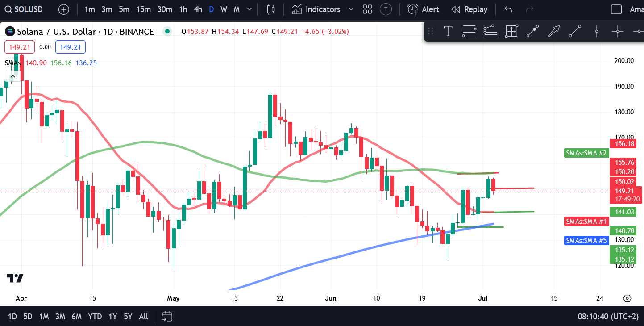Select the vertical line tool

597,31
